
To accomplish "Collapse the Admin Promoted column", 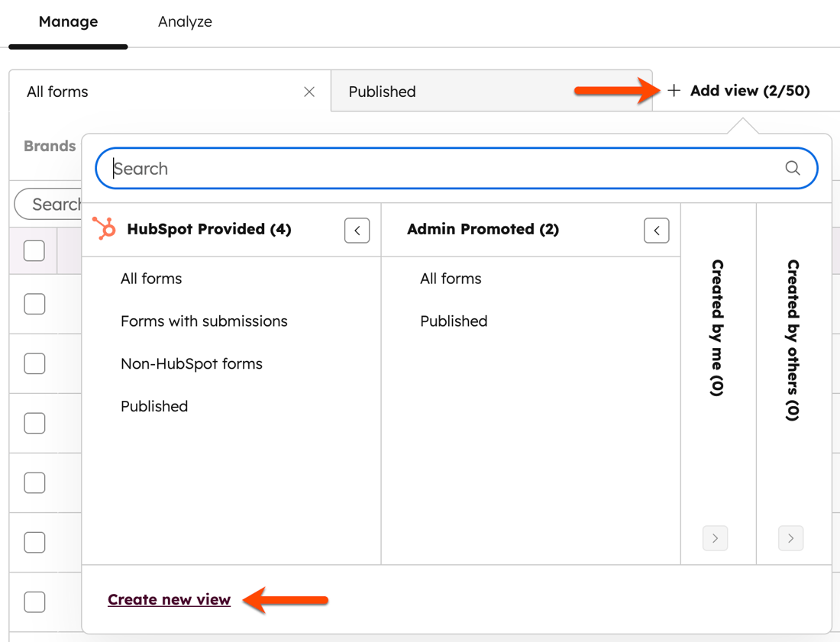I will click(x=657, y=230).
